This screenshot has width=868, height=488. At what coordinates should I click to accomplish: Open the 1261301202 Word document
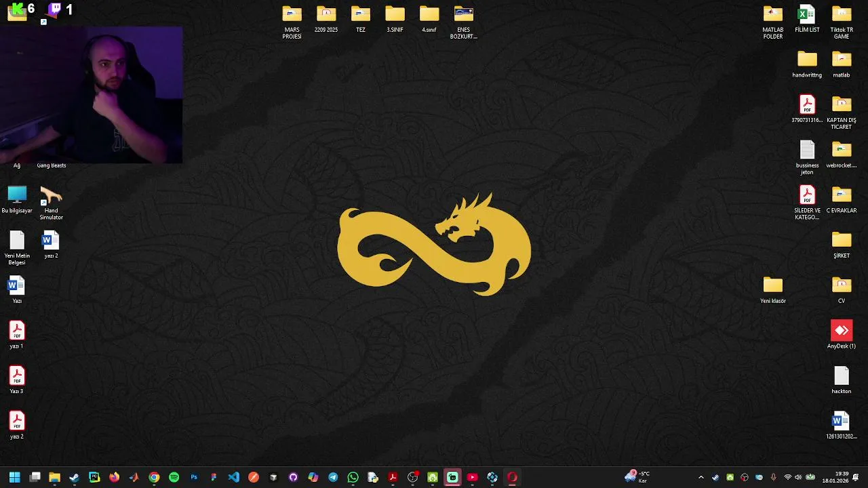tap(842, 426)
